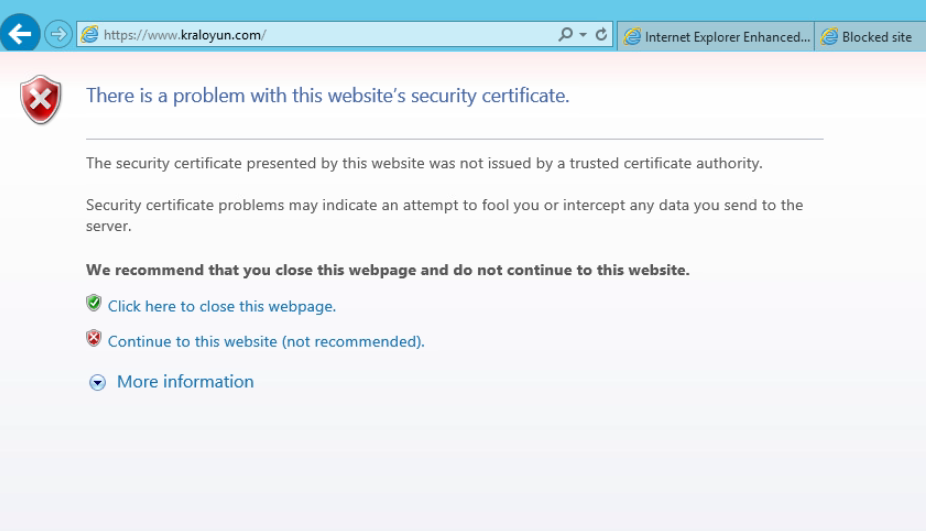The width and height of the screenshot is (926, 531).
Task: Click the green shield beside close webpage link
Action: (x=94, y=302)
